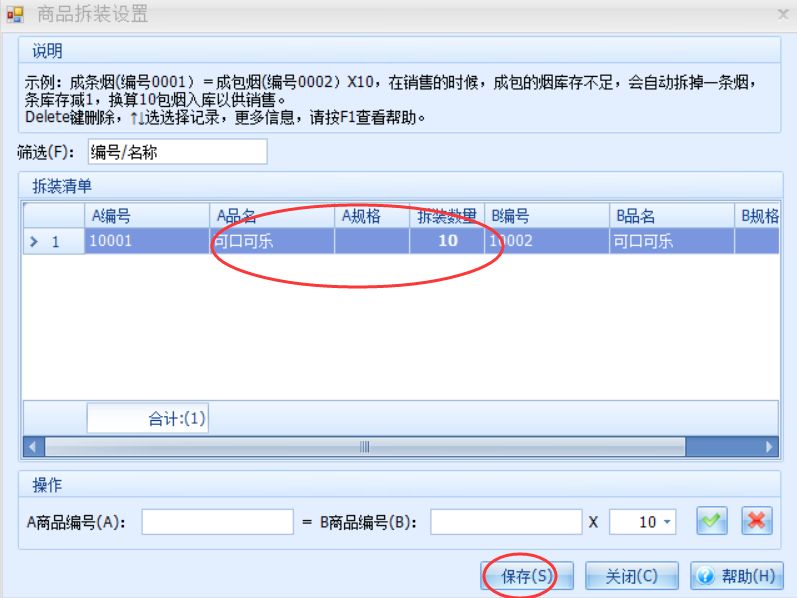
Task: Click the A品名 column header
Action: [x=272, y=216]
